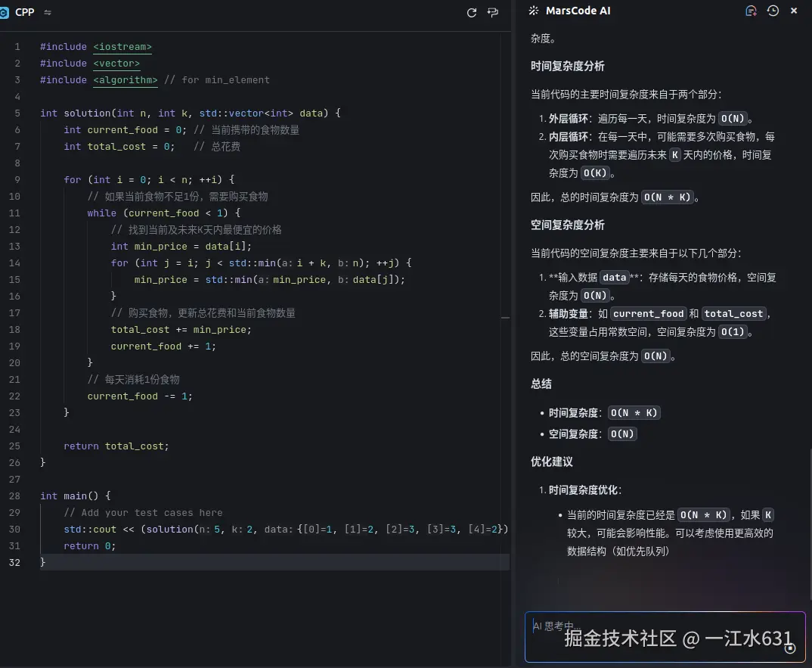Click the '优化建议' heading
The height and width of the screenshot is (668, 812).
(x=551, y=461)
